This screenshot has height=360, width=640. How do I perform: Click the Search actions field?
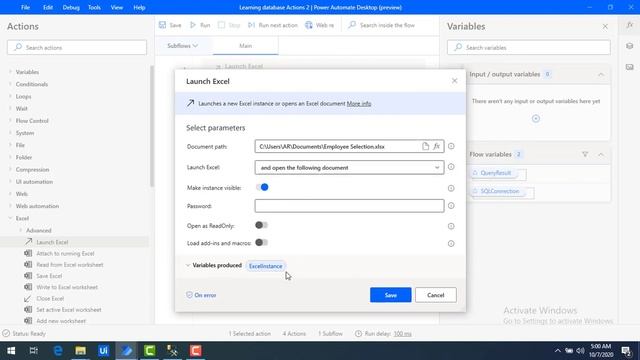tap(77, 47)
